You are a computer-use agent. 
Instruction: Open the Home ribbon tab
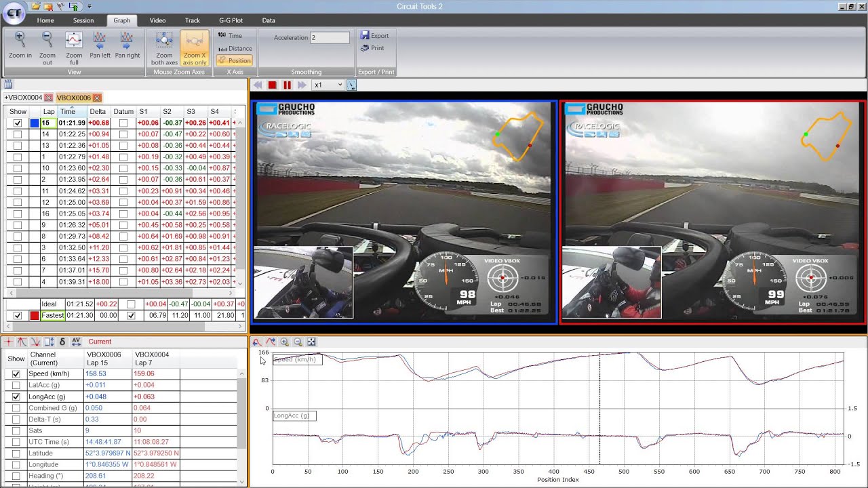[45, 20]
